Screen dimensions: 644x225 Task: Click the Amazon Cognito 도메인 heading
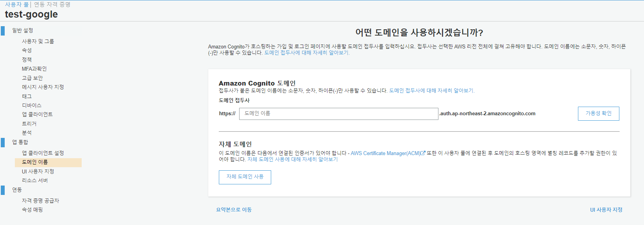tap(257, 83)
